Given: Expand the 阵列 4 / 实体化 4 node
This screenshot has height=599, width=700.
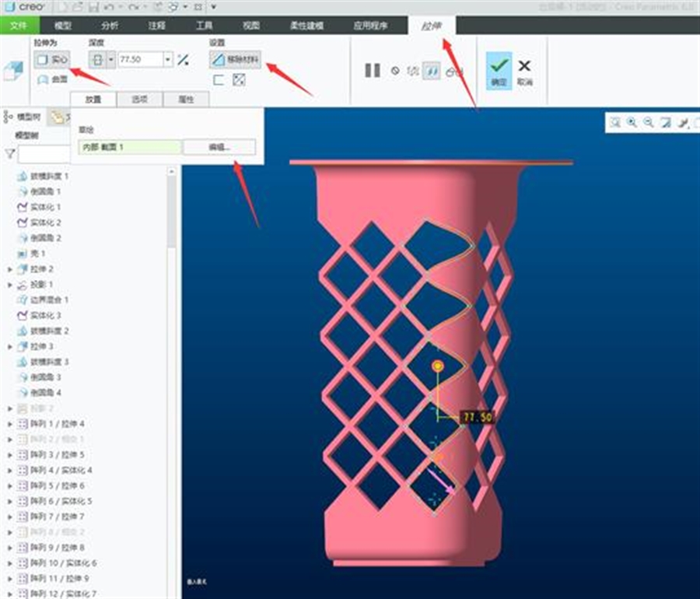Looking at the screenshot, I should 10,471.
